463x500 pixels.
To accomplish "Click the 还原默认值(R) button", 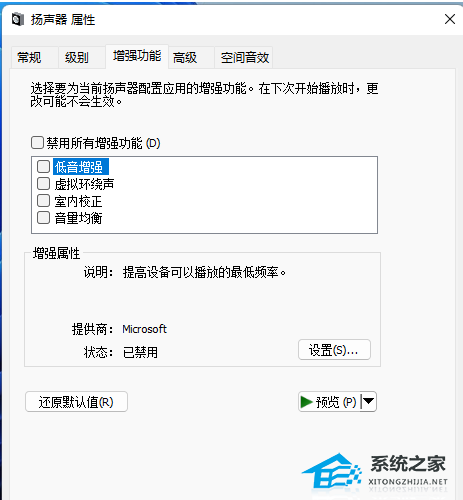I will pyautogui.click(x=76, y=402).
